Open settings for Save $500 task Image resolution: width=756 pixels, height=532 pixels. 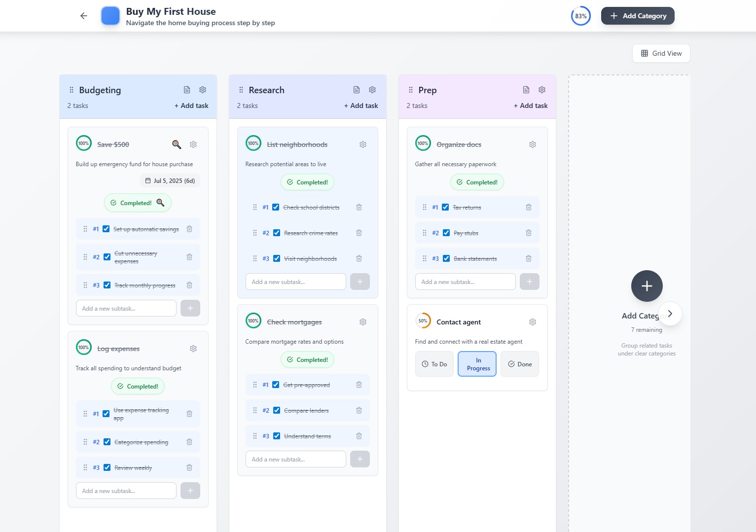coord(193,144)
